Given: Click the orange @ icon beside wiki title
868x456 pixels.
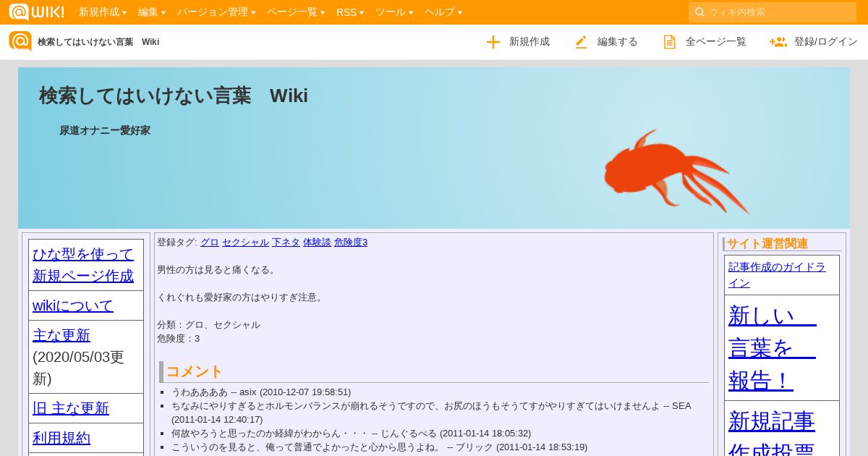Looking at the screenshot, I should point(20,41).
